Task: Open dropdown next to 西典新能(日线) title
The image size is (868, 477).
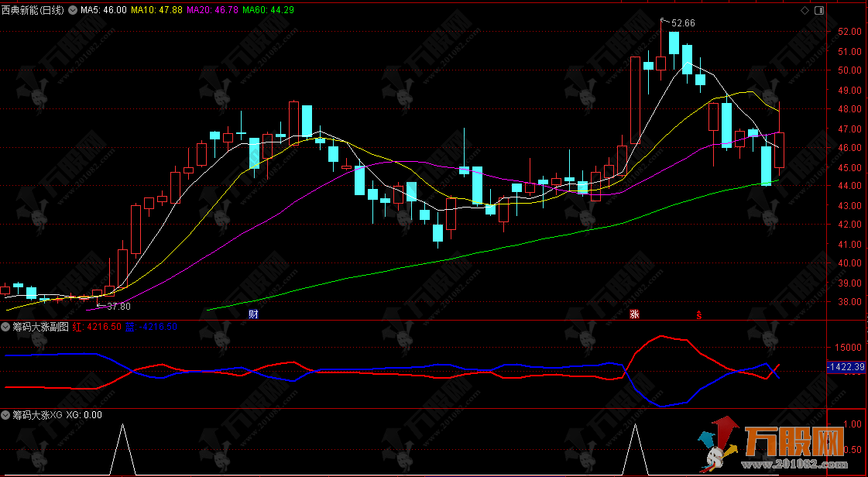Action: click(73, 10)
